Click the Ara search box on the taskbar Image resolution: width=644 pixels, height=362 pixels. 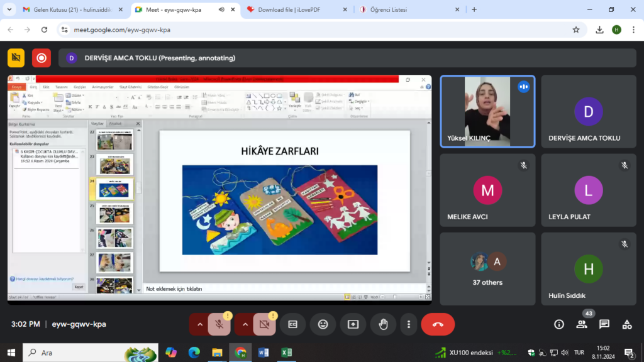(75, 353)
